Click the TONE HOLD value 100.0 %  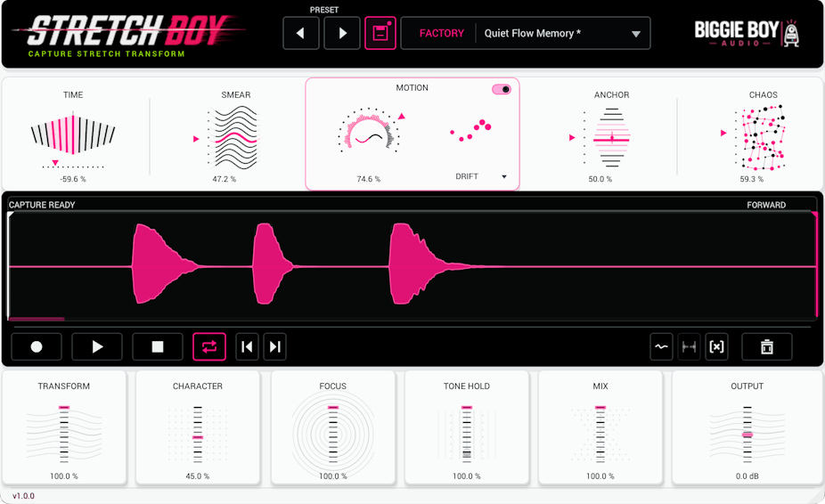[x=467, y=476]
